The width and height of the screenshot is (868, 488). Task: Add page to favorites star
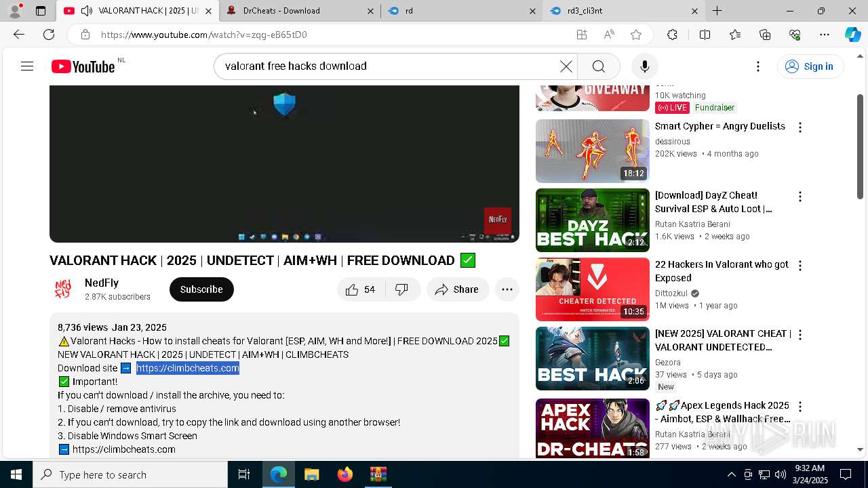[635, 35]
